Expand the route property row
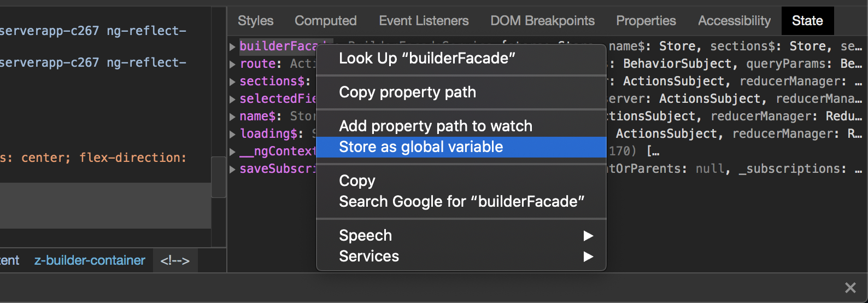The height and width of the screenshot is (303, 868). (232, 64)
